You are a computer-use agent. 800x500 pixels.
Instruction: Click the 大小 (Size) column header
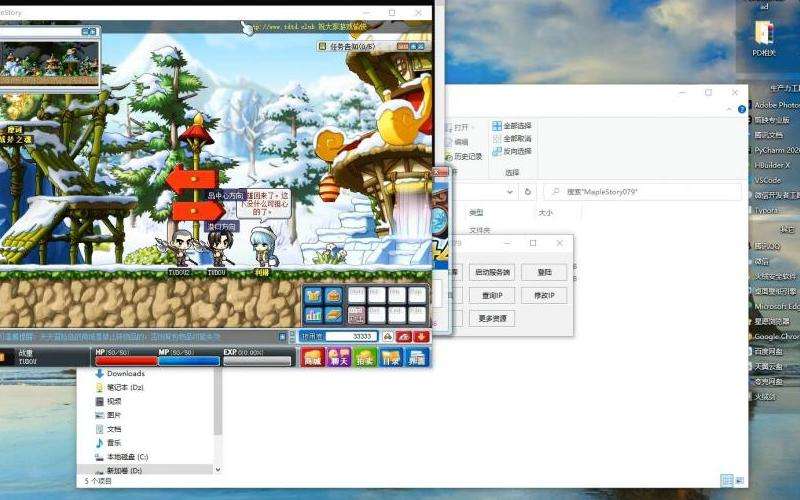tap(545, 212)
